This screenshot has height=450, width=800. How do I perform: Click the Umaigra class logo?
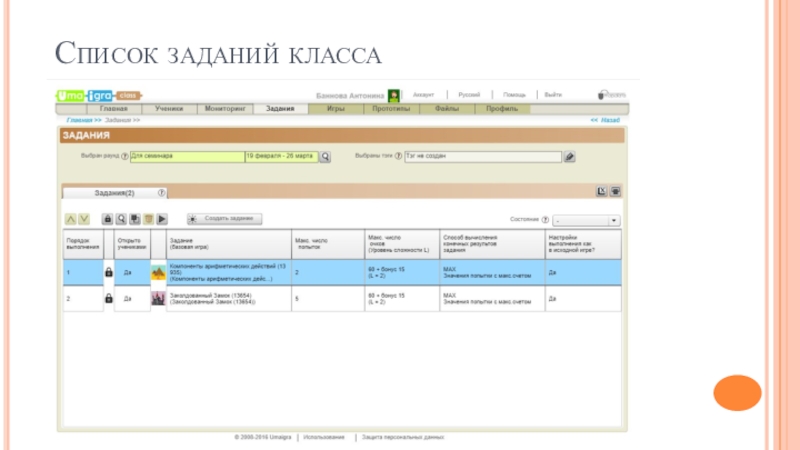99,95
